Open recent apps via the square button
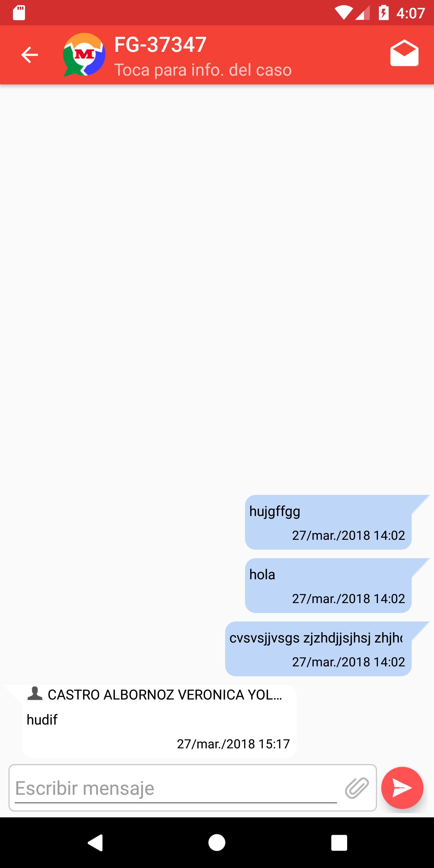 tap(339, 843)
